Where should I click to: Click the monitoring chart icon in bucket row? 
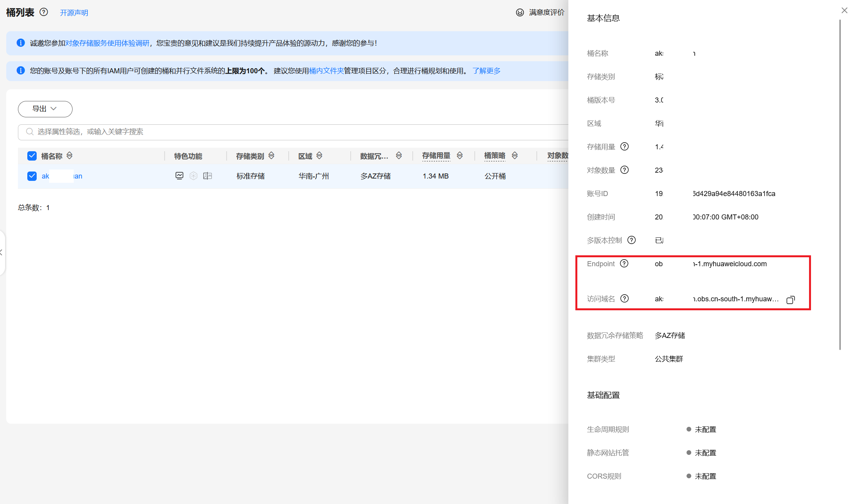pos(179,176)
